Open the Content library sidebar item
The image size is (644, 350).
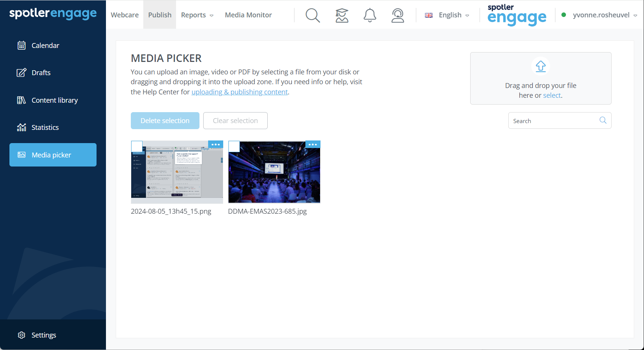tap(53, 100)
